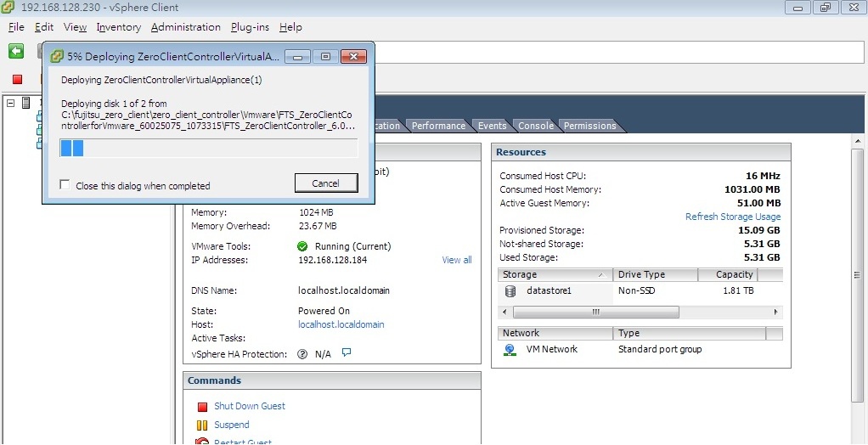Click the Shut Down Guest red icon
Screen dimensions: 868x445
click(202, 408)
